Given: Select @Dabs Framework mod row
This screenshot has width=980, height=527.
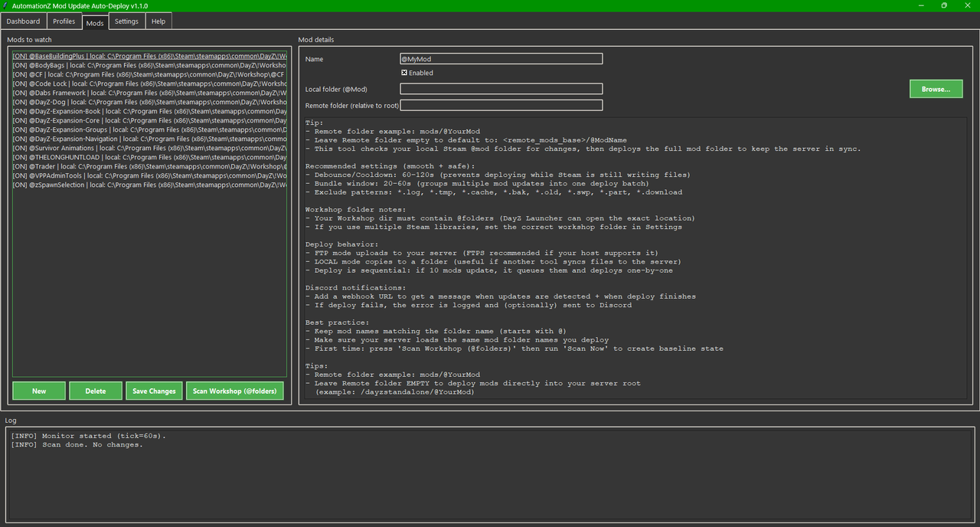Looking at the screenshot, I should pos(150,93).
